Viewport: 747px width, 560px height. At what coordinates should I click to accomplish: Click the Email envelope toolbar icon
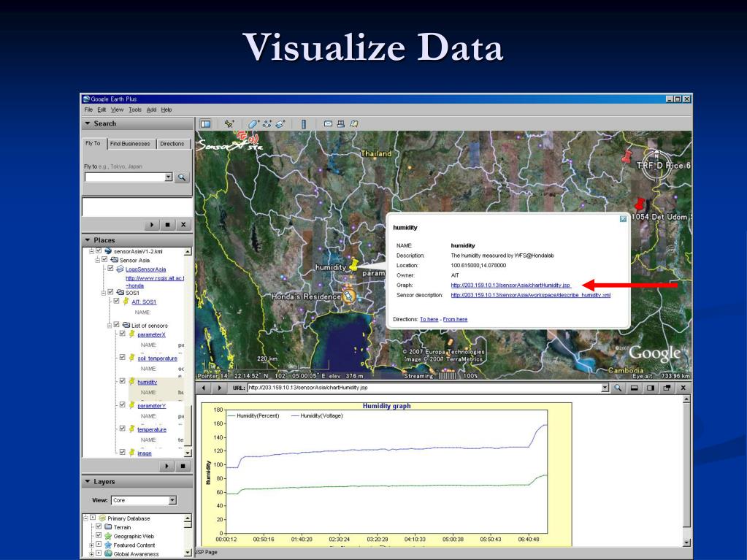[x=328, y=124]
